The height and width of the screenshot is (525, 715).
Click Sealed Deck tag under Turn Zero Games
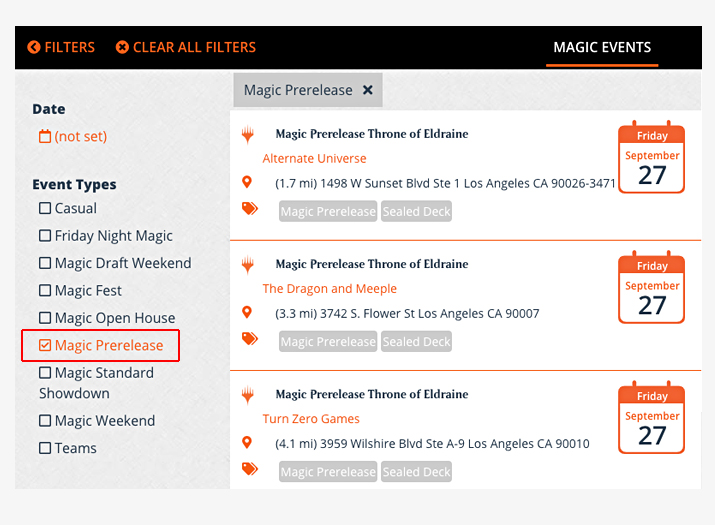click(x=416, y=471)
